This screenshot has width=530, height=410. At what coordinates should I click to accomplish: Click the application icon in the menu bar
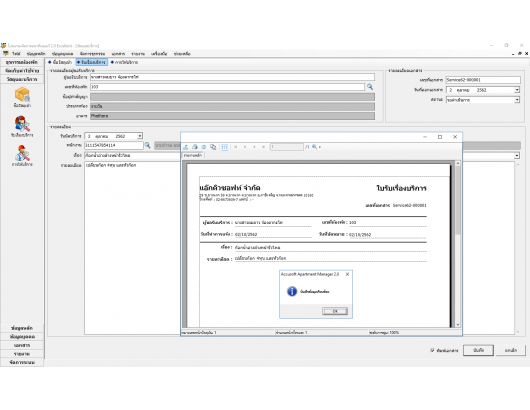[x=5, y=53]
